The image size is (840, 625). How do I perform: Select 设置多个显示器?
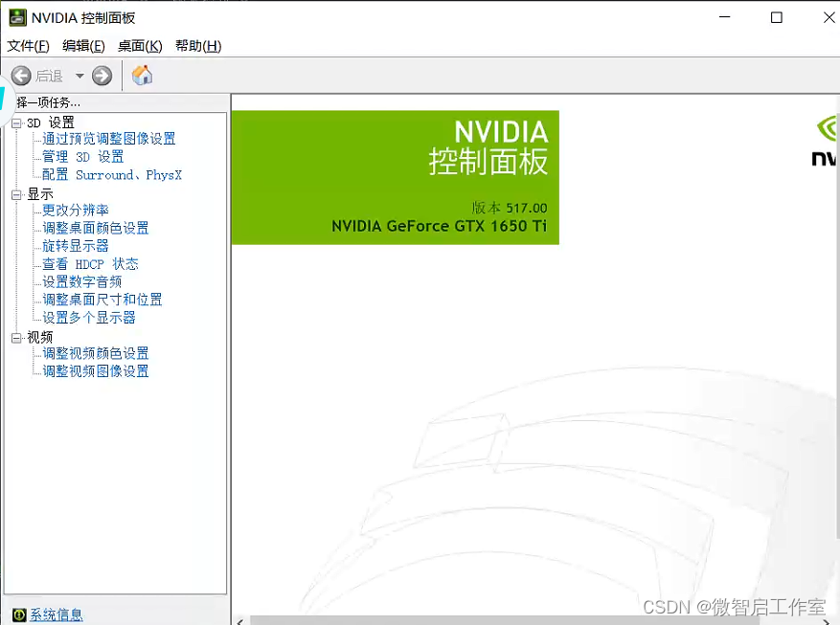click(x=89, y=318)
